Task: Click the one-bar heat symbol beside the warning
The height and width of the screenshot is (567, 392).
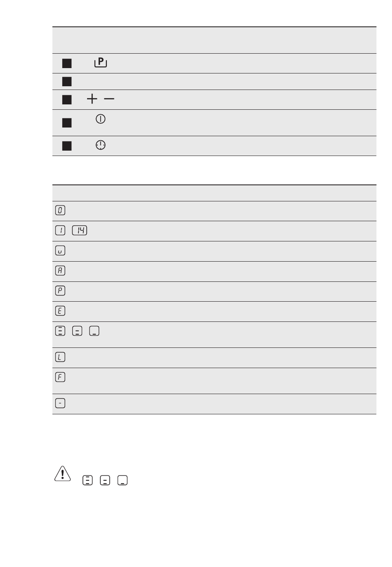Action: [x=123, y=480]
